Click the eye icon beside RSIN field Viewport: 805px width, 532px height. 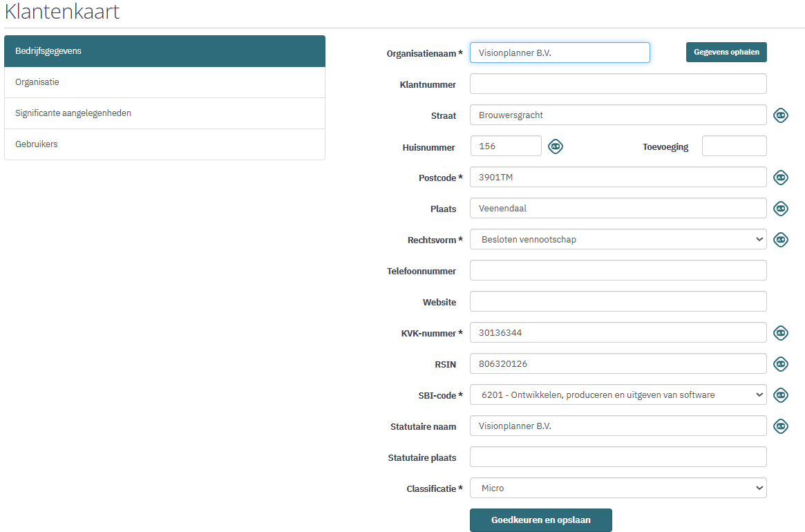coord(780,364)
